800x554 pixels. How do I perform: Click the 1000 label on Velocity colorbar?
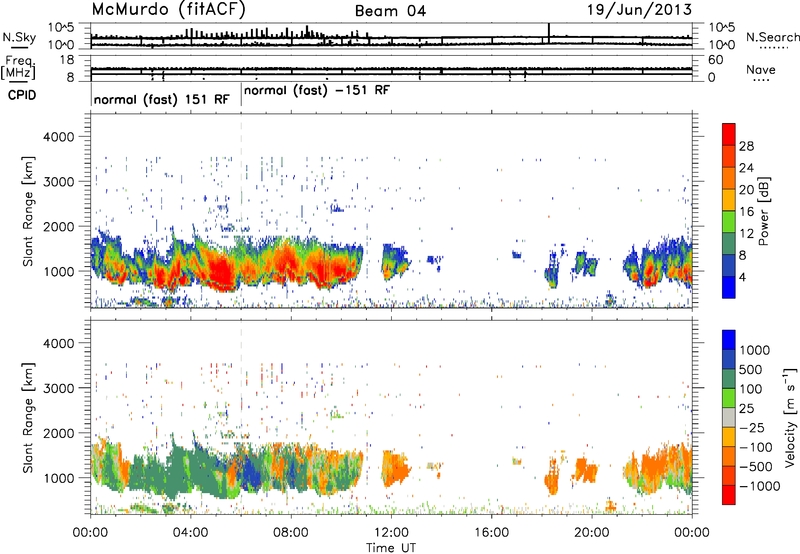pos(754,350)
